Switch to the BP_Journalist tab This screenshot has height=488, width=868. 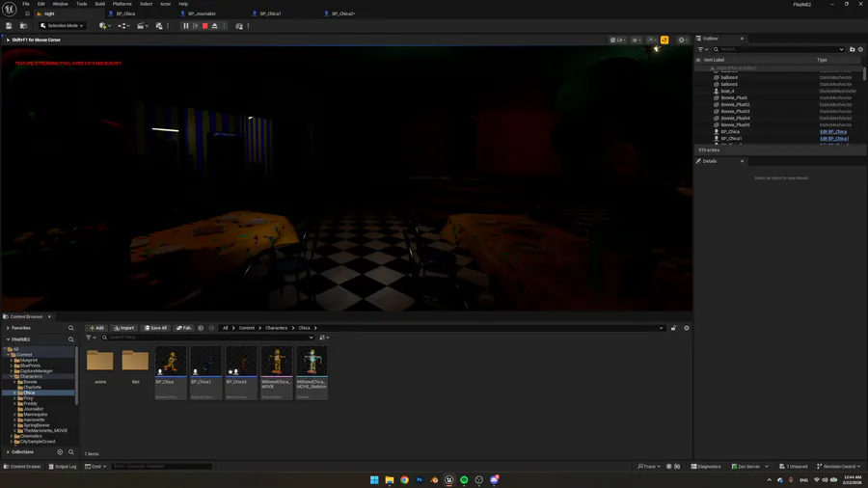202,14
